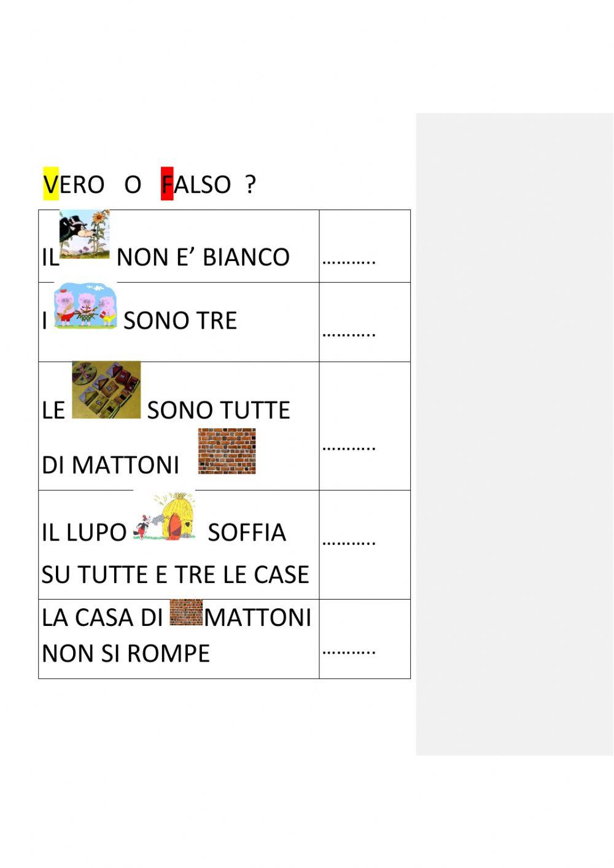
Task: Click the houses photo after LE
Action: 106,390
